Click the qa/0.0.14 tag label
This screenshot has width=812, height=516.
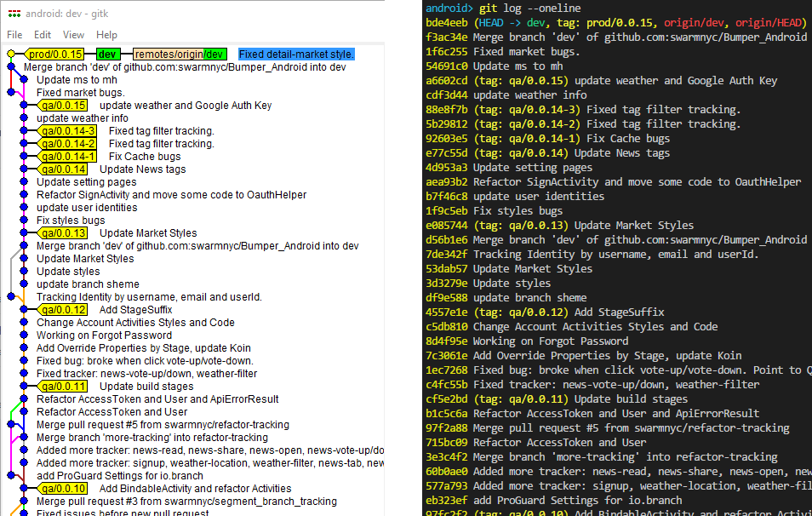click(x=63, y=169)
